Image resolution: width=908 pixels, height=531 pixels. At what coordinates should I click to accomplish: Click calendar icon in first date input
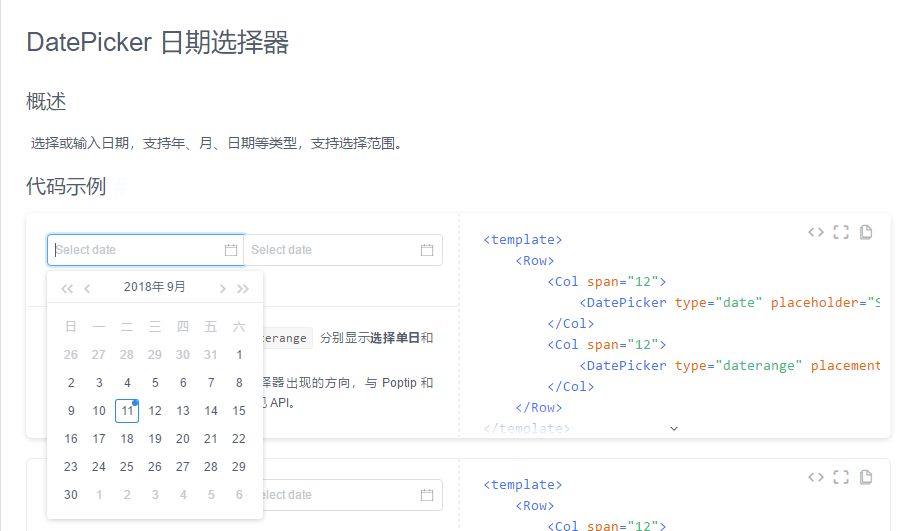pos(231,250)
